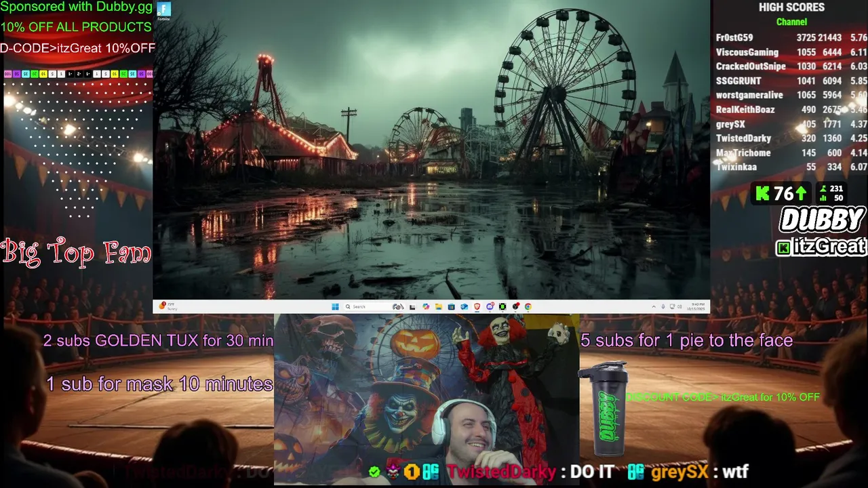Open Google Chrome from the taskbar

pyautogui.click(x=528, y=306)
